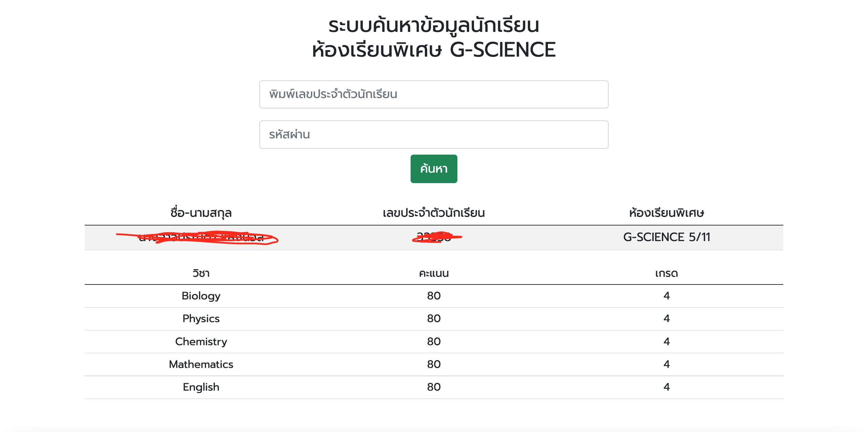
Task: Select the G-SCIENCE 5/11 classroom cell
Action: (666, 237)
